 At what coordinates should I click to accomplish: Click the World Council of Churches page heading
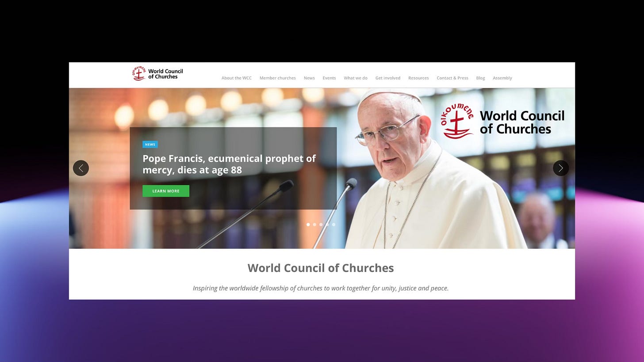pos(321,268)
